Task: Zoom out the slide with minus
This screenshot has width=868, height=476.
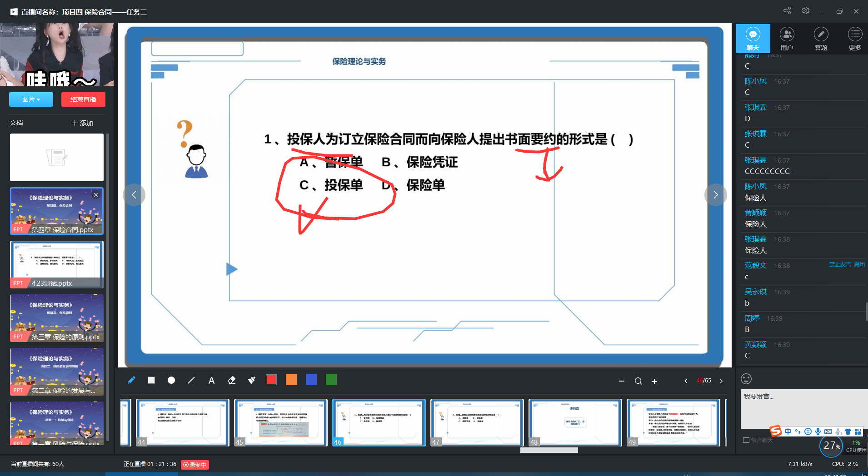Action: tap(622, 381)
